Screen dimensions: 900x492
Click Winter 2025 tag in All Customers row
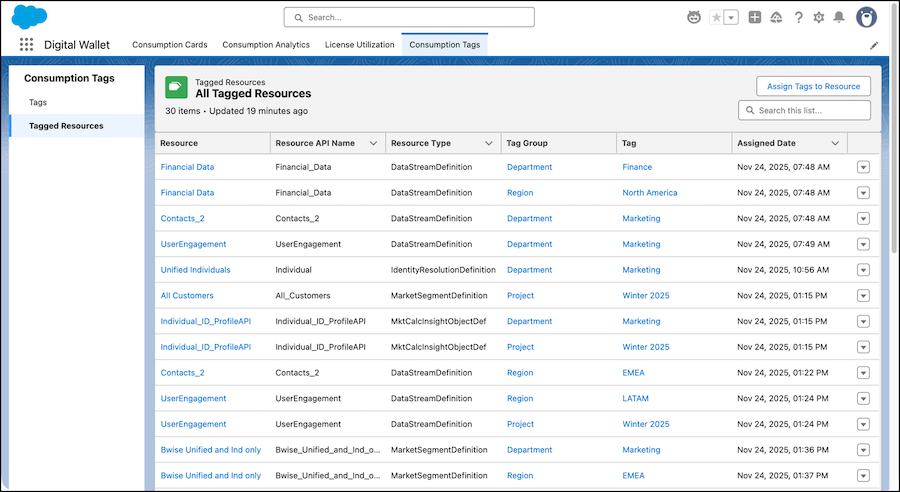pyautogui.click(x=646, y=296)
